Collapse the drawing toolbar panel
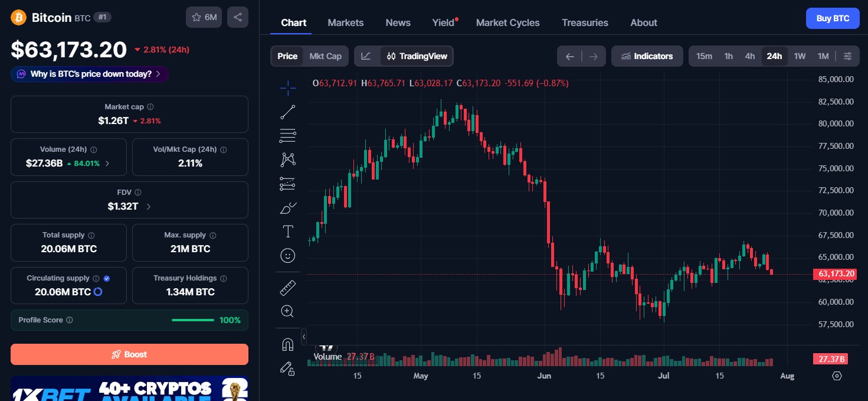Image resolution: width=868 pixels, height=401 pixels. coord(304,337)
